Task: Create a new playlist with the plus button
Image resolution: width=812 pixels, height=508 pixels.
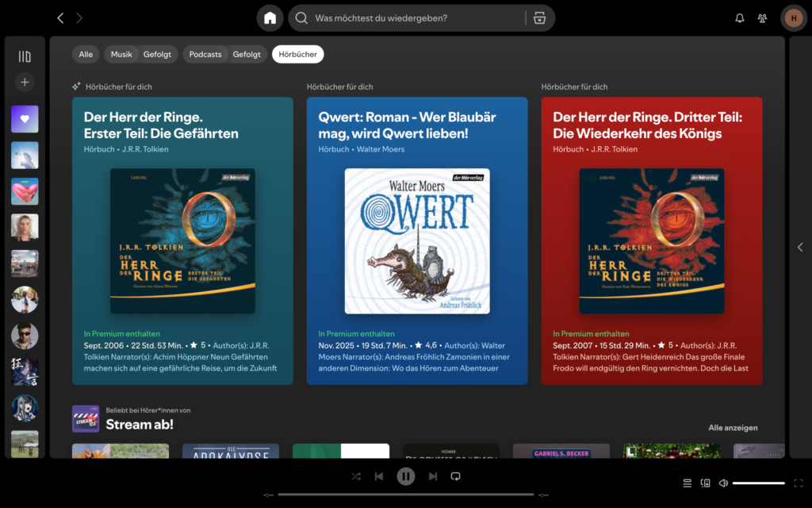Action: 24,82
